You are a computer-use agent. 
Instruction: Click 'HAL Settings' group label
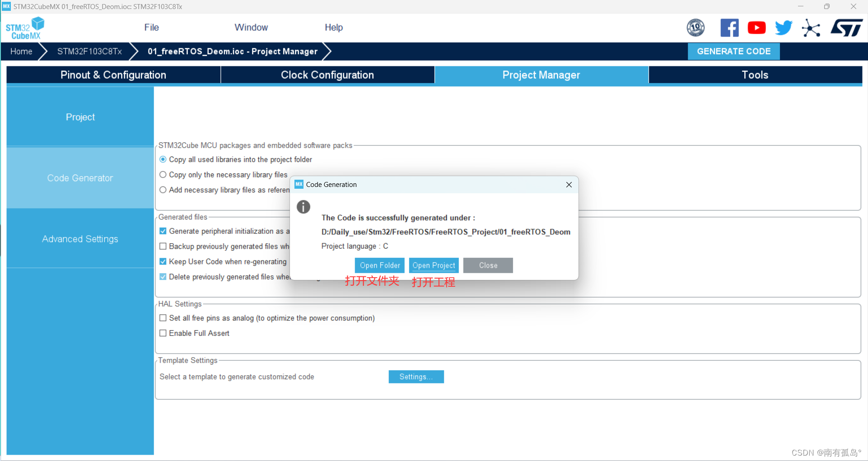(180, 304)
